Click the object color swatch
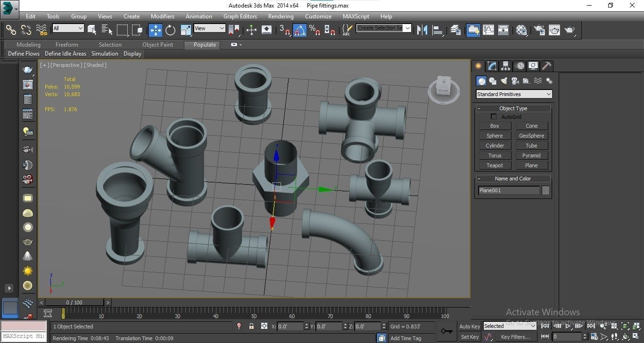The image size is (644, 343). coord(545,190)
